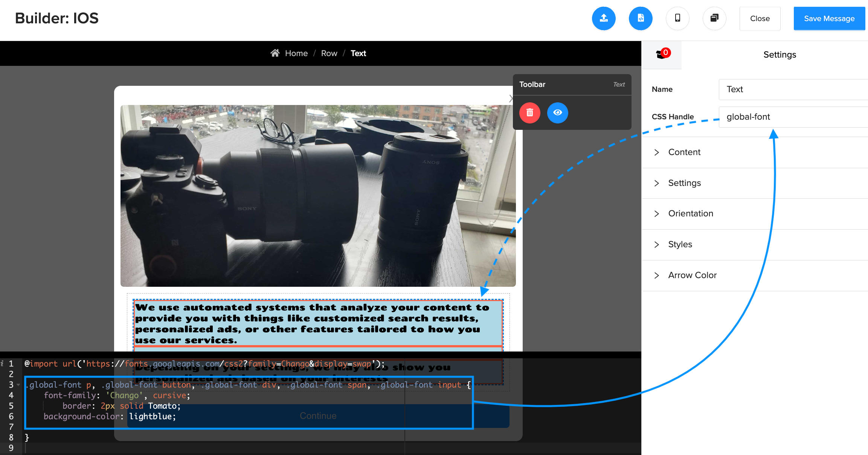Select Text breadcrumb item
This screenshot has height=455, width=868.
[x=358, y=53]
